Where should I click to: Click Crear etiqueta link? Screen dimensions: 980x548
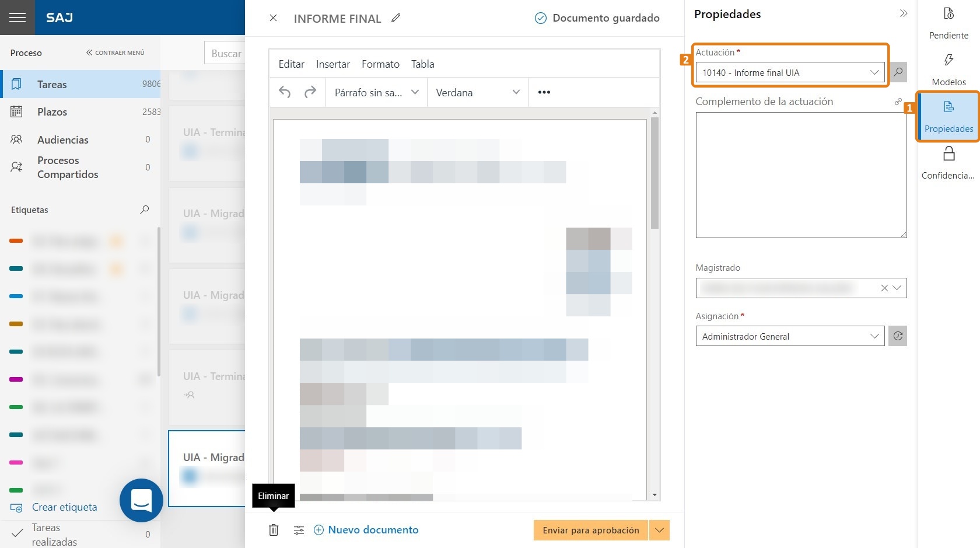point(54,507)
